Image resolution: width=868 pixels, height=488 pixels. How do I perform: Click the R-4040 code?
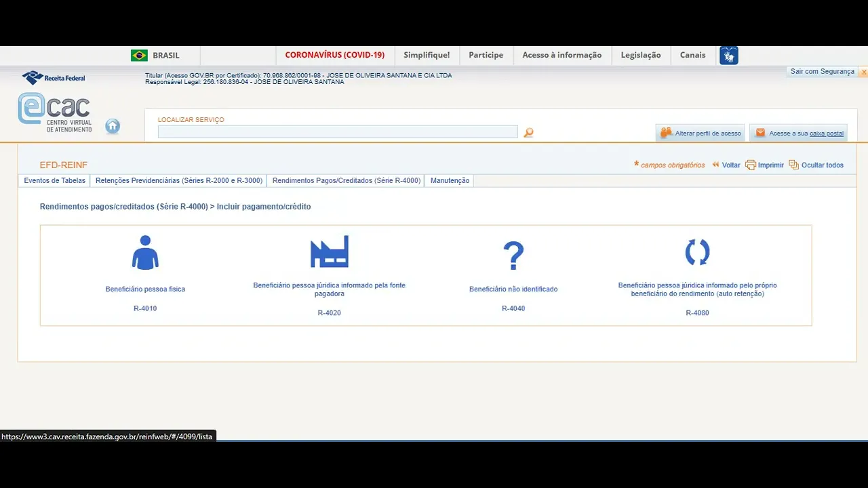[x=513, y=308]
